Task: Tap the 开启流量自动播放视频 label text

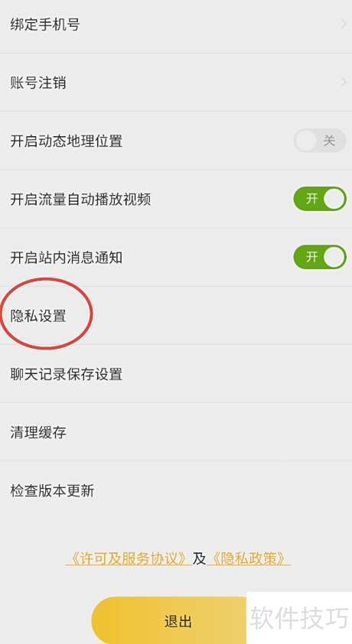Action: point(80,199)
